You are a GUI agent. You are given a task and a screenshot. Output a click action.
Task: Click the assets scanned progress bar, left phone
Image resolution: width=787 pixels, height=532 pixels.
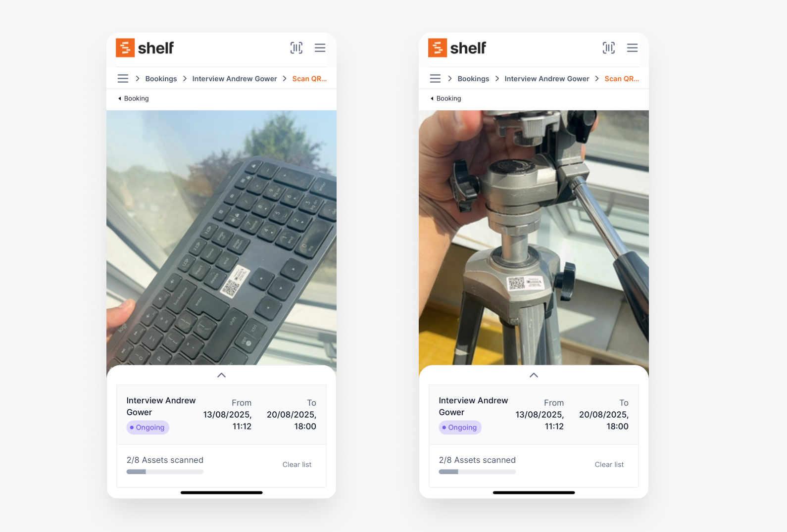pos(165,472)
